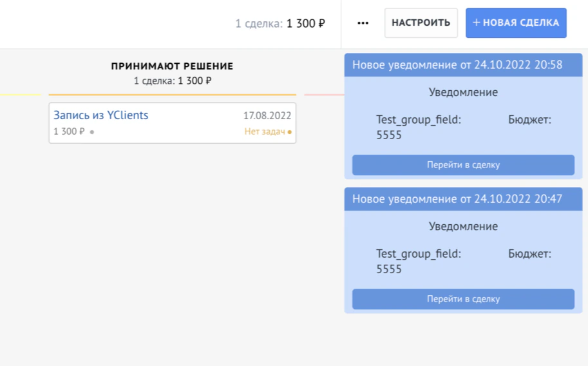Click the deal card price 1 300 ₽
The width and height of the screenshot is (588, 366).
69,131
